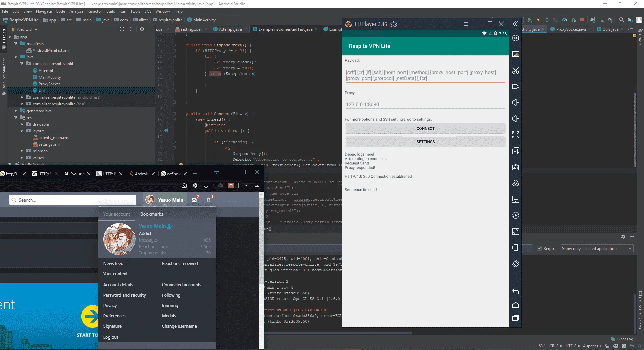Image resolution: width=644 pixels, height=350 pixels.
Task: Start LDPlayer video recorder icon
Action: click(516, 86)
